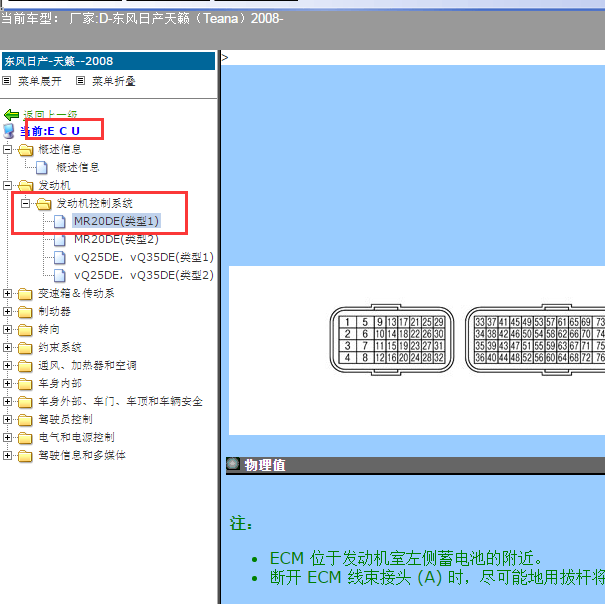
Task: Open the 概述信息 document item
Action: coord(77,168)
